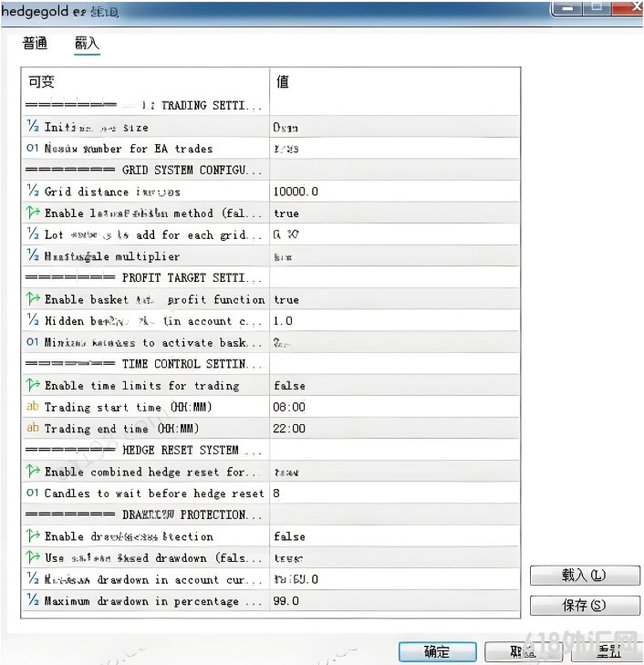Screen dimensions: 644x665
Task: Click the integer icon for Candles to wait
Action: point(33,493)
